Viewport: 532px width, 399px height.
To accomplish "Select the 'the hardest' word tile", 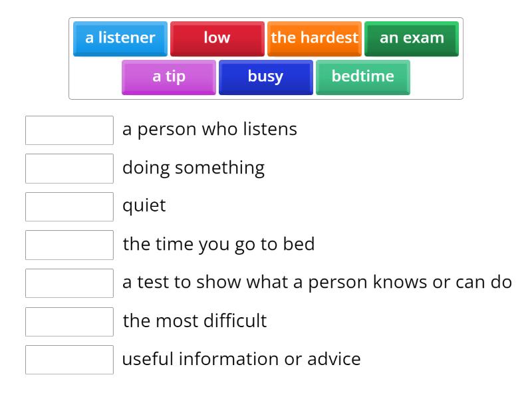I will [314, 38].
